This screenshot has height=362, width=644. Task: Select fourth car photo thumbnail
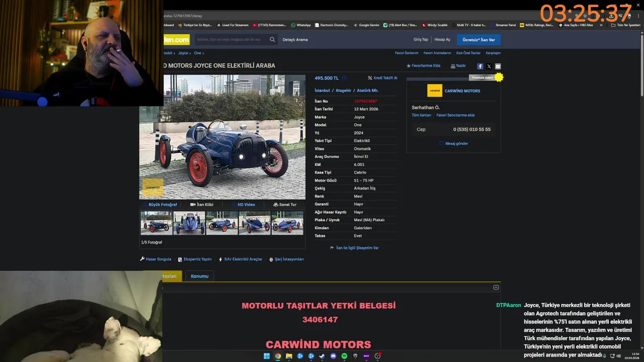point(255,223)
